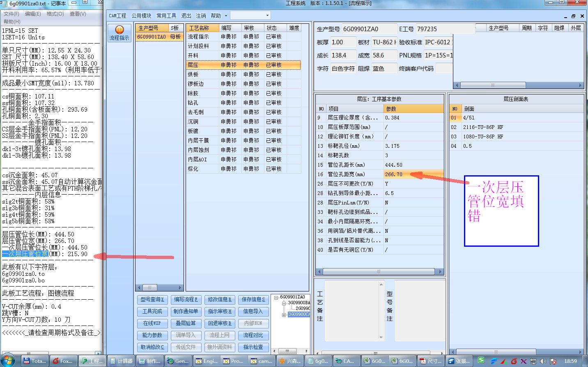Click the 信息导入 button
The height and width of the screenshot is (367, 588).
pos(253,312)
